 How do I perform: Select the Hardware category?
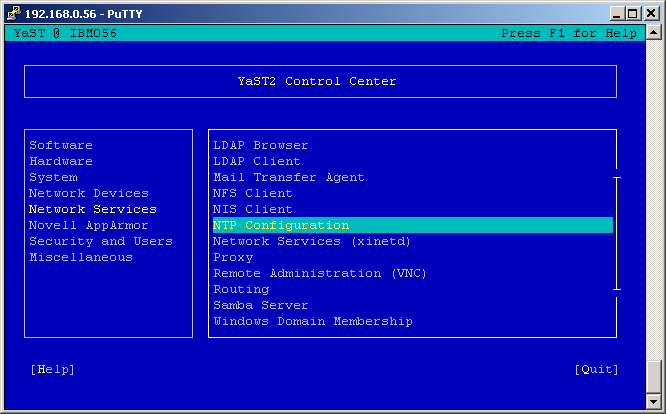[61, 161]
